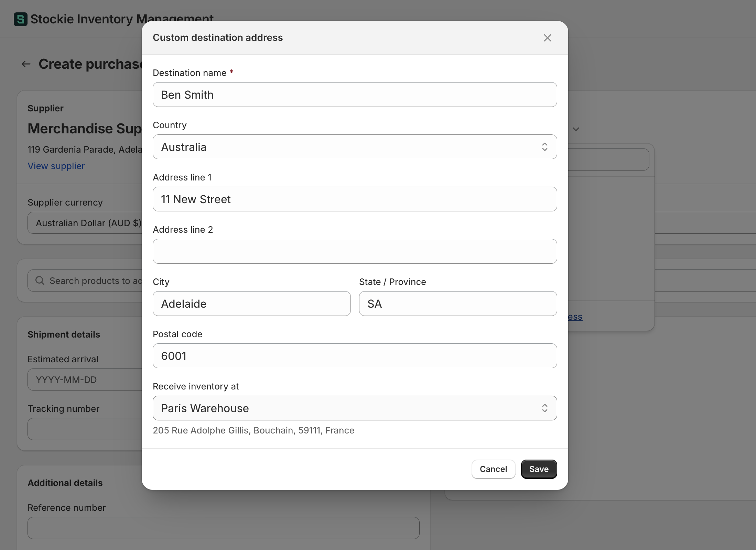756x550 pixels.
Task: Click the Tracking number field
Action: (85, 429)
